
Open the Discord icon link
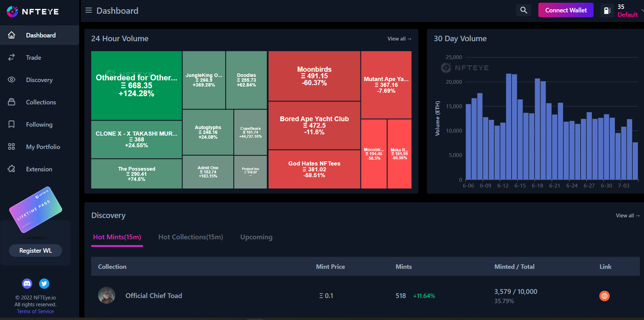[27, 284]
